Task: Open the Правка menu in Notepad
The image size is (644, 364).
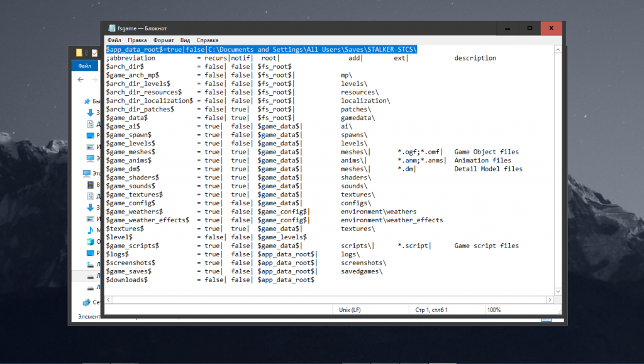Action: tap(137, 40)
